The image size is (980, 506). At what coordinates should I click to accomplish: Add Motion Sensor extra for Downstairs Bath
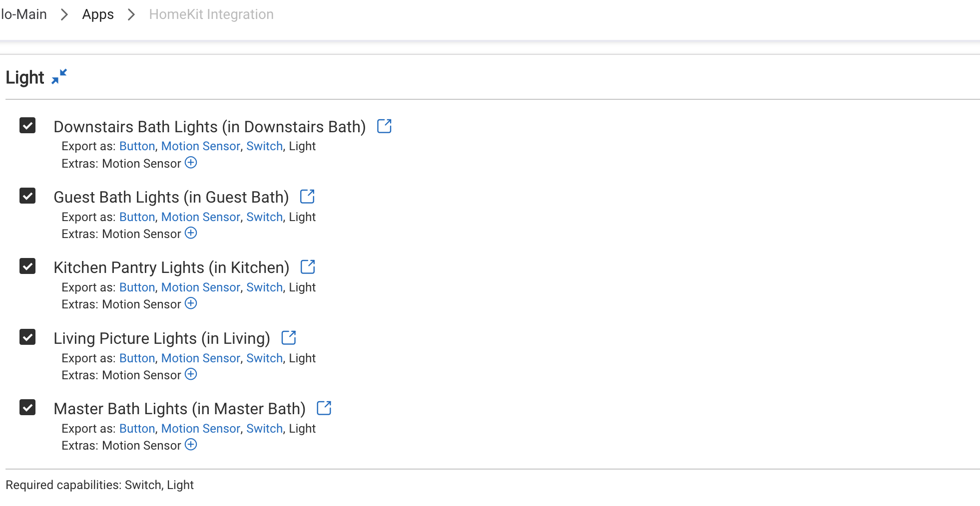191,163
